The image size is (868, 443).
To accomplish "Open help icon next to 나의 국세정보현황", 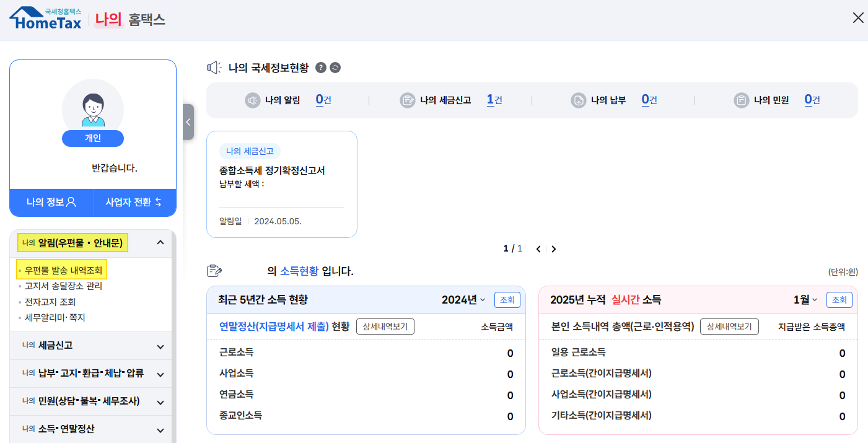I will [x=321, y=68].
